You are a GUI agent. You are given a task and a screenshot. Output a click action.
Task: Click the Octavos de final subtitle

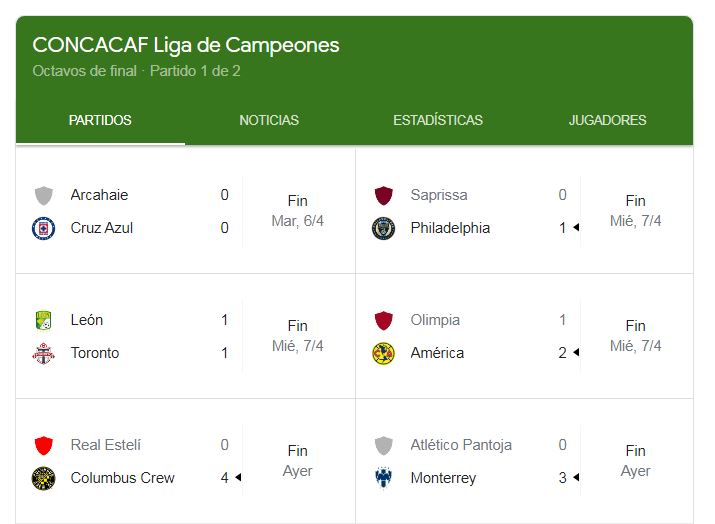click(84, 71)
